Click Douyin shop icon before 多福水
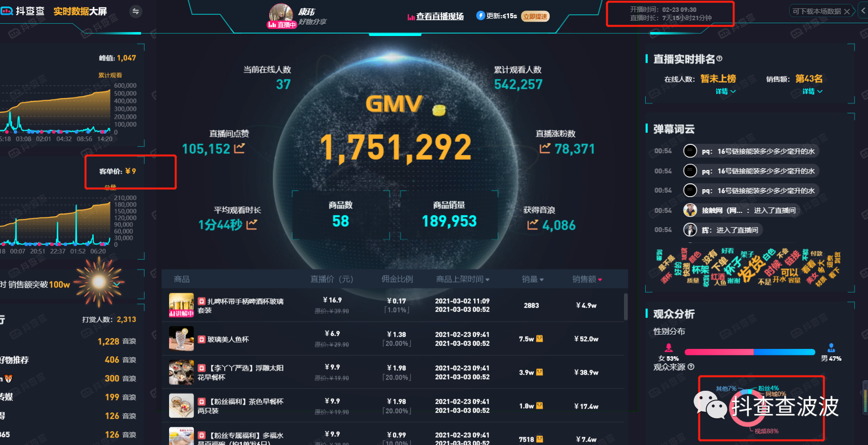868x445 pixels. click(x=202, y=435)
